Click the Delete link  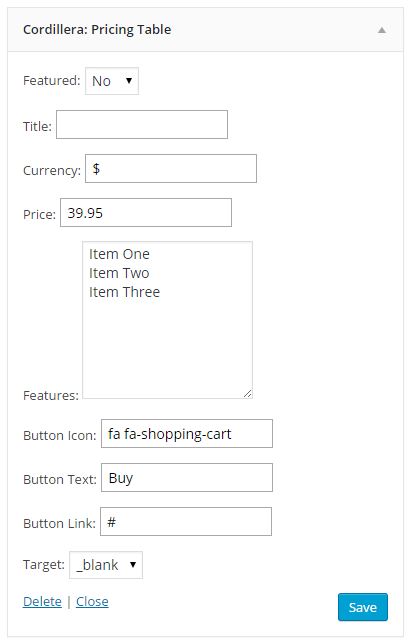coord(42,602)
